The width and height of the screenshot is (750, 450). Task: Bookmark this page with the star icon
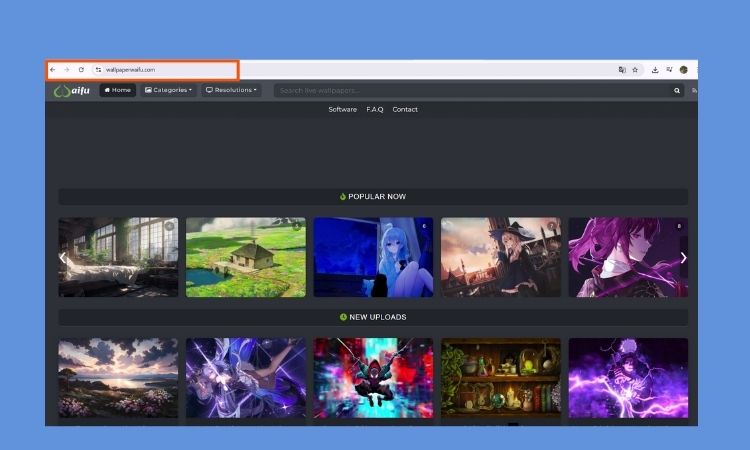635,70
